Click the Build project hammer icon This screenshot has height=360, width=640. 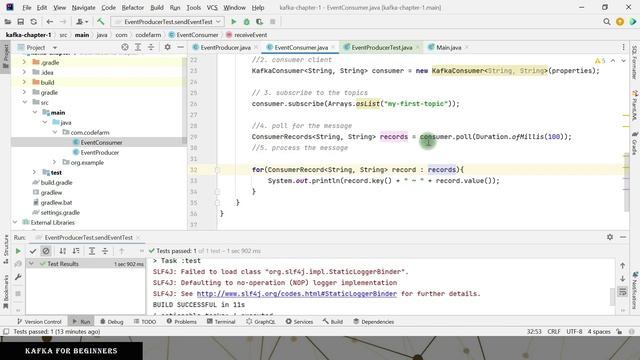100,22
